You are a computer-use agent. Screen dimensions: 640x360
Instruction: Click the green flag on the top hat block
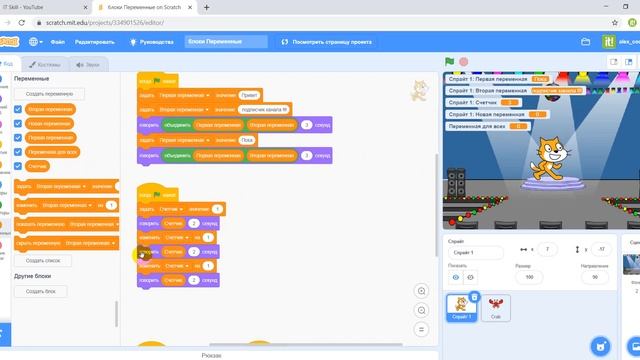[156, 81]
